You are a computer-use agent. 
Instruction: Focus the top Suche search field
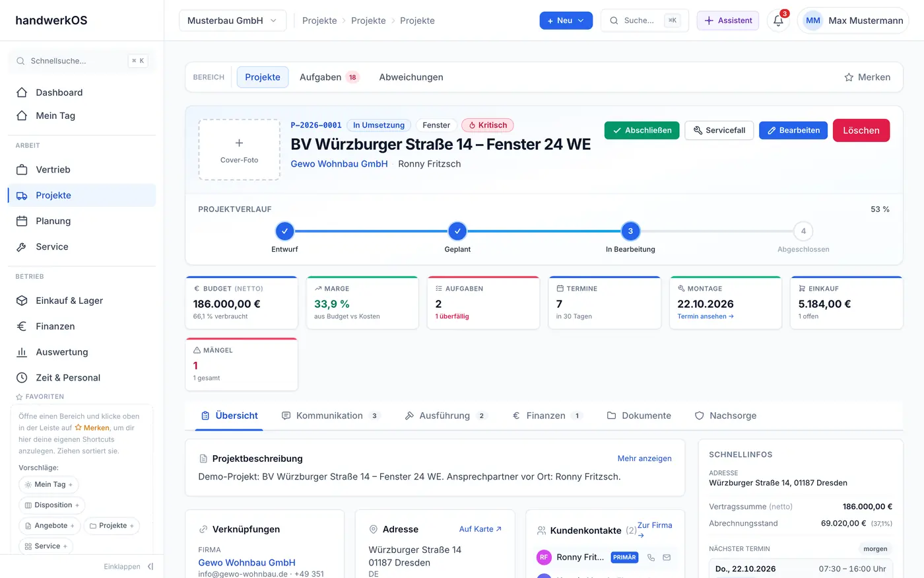coord(644,20)
